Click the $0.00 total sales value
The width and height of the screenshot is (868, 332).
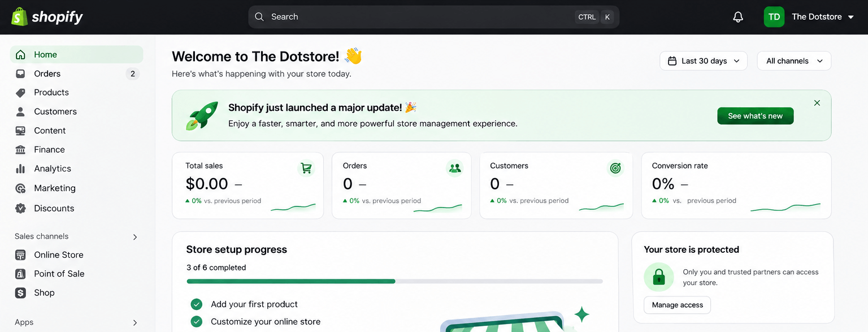[207, 184]
